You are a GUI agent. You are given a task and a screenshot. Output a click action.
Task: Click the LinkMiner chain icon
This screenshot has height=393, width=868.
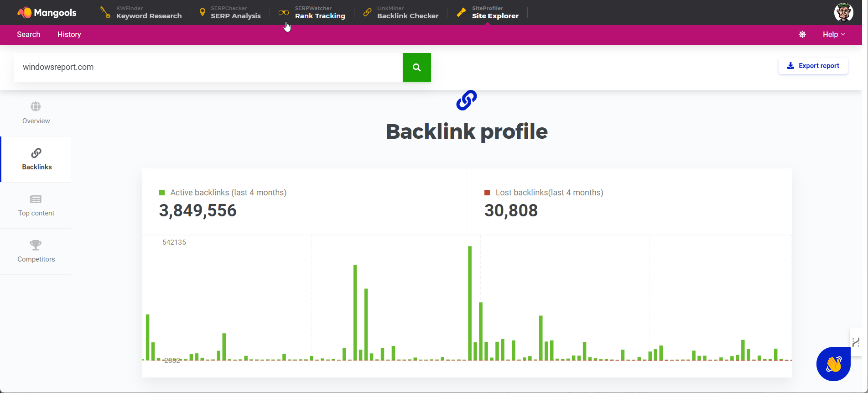click(367, 13)
